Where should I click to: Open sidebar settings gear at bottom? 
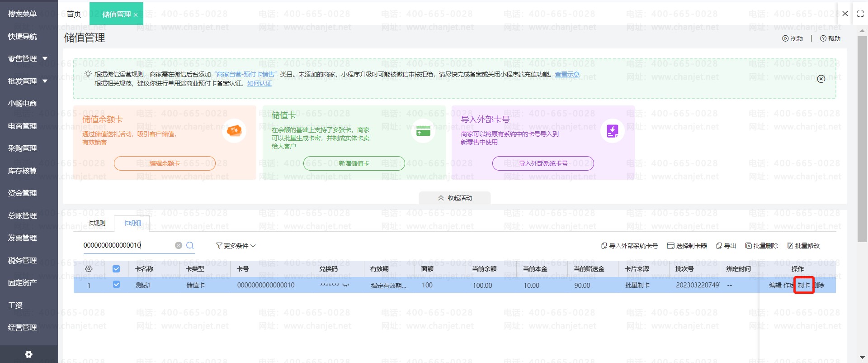point(28,354)
